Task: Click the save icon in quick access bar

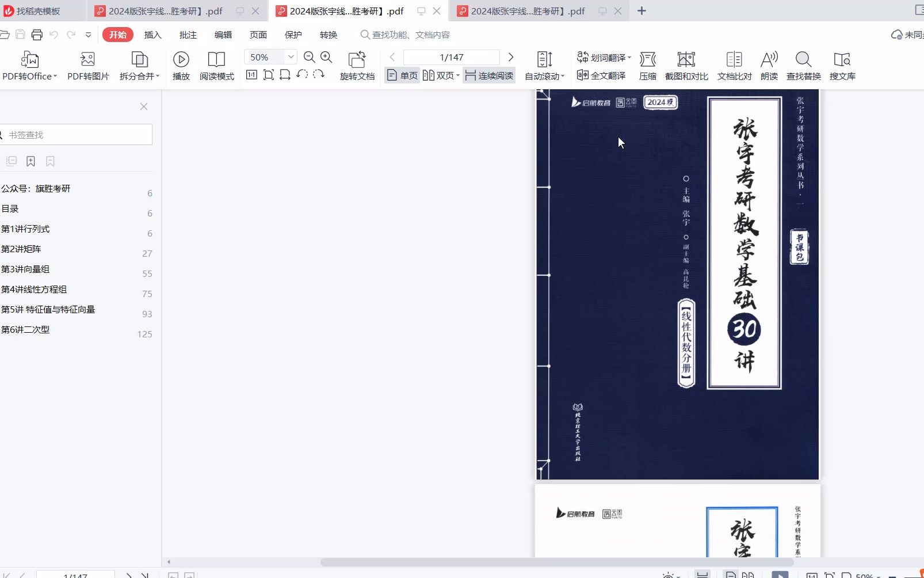Action: [20, 35]
